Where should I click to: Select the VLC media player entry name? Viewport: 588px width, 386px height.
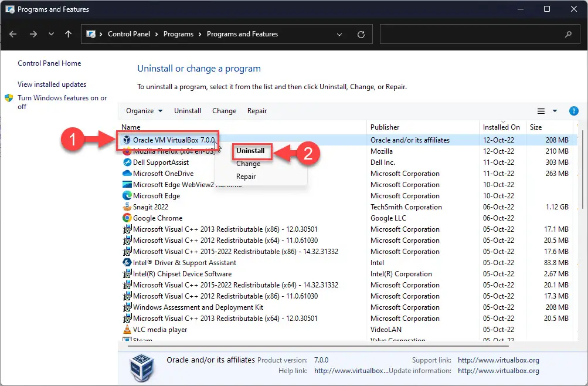[160, 330]
